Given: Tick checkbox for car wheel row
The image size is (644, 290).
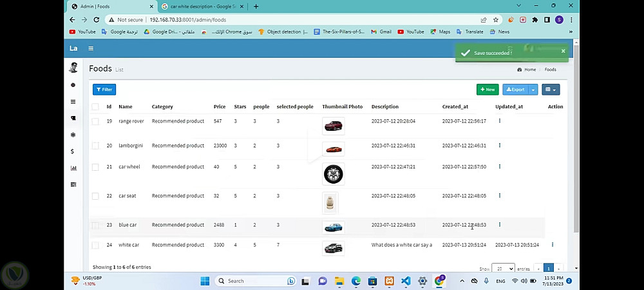Looking at the screenshot, I should 95,167.
